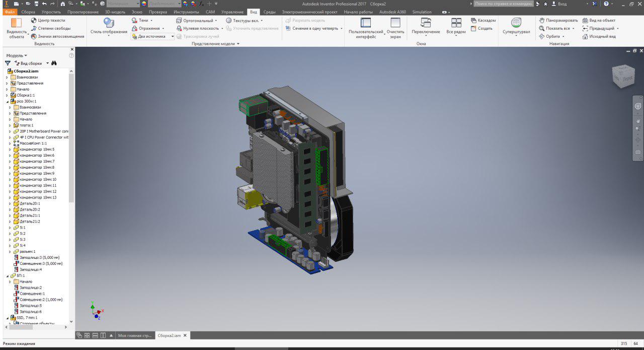Click the binoculars find icon in browser
The width and height of the screenshot is (644, 350).
[x=54, y=63]
